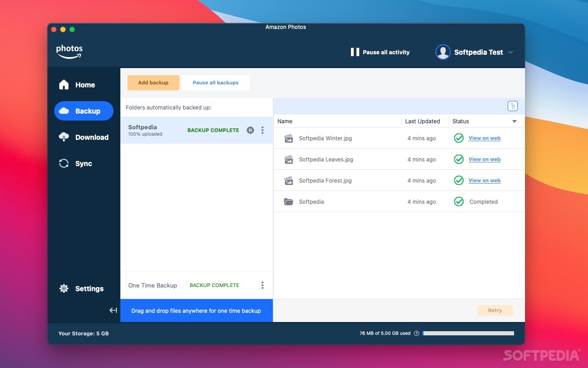Select the Softpedia Winter.jpg file name
The image size is (588, 368).
[x=326, y=138]
